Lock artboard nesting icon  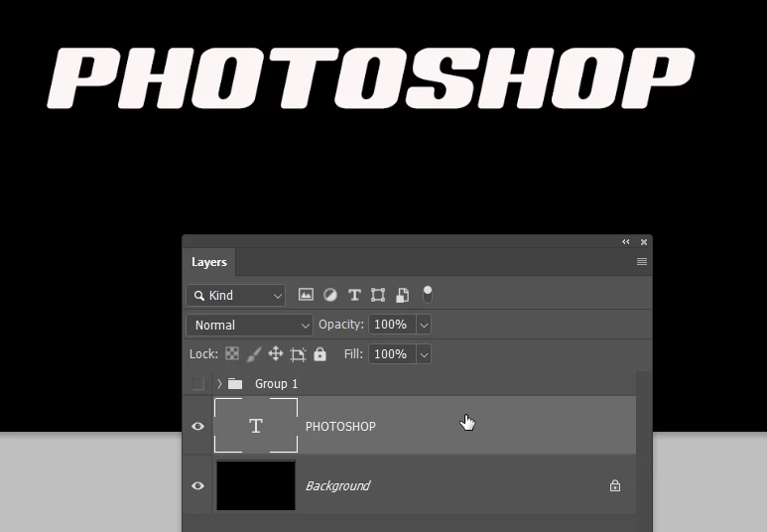tap(298, 354)
